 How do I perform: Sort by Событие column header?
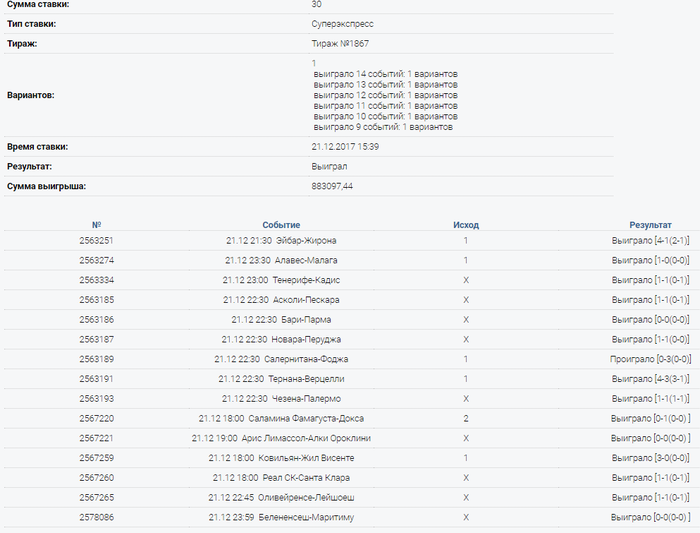click(281, 225)
